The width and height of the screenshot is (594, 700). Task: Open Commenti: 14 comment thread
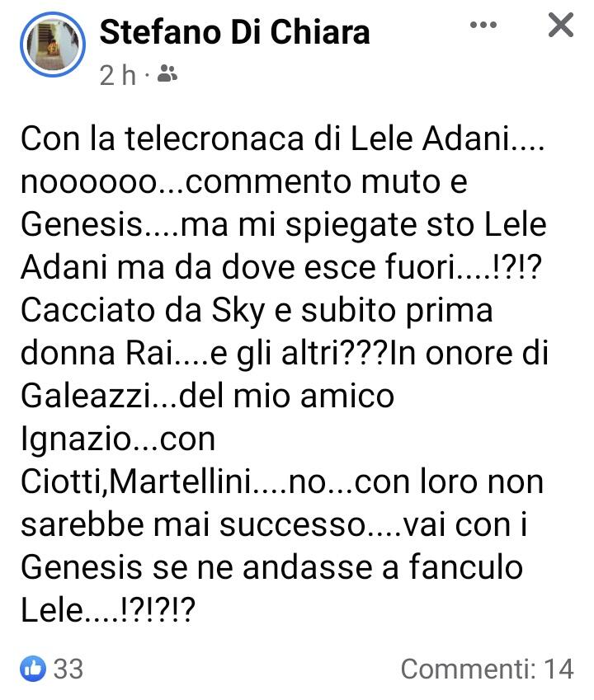[487, 669]
